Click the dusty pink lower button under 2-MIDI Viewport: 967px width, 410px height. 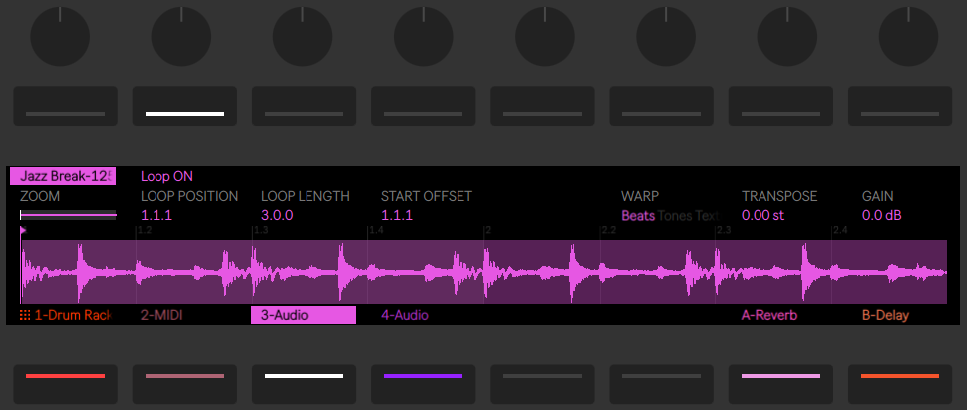pyautogui.click(x=185, y=383)
